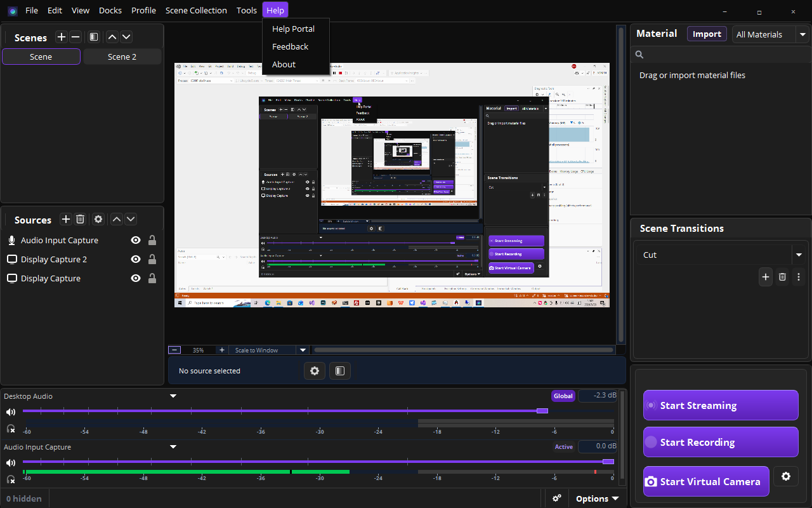The height and width of the screenshot is (508, 812).
Task: Click the Import material button
Action: point(707,34)
